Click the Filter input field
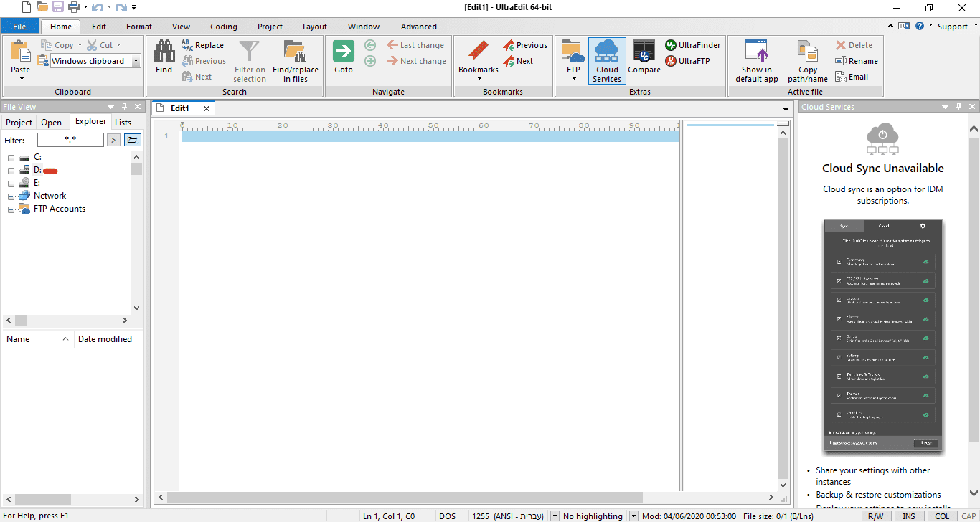This screenshot has width=980, height=522. point(70,140)
